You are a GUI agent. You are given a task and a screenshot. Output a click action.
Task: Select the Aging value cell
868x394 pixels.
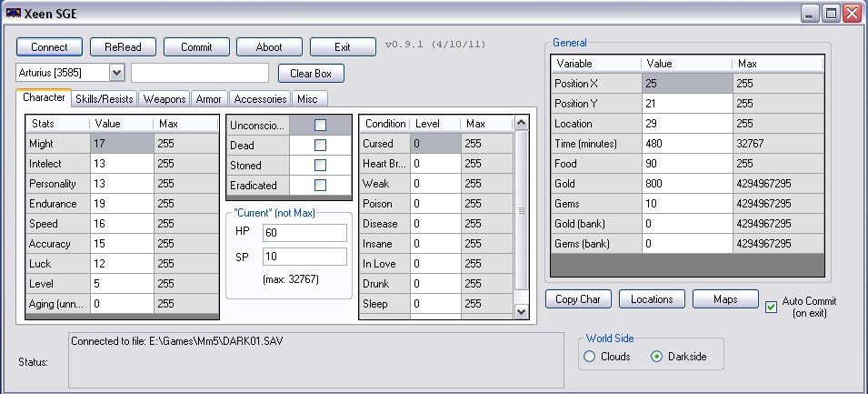tap(122, 303)
